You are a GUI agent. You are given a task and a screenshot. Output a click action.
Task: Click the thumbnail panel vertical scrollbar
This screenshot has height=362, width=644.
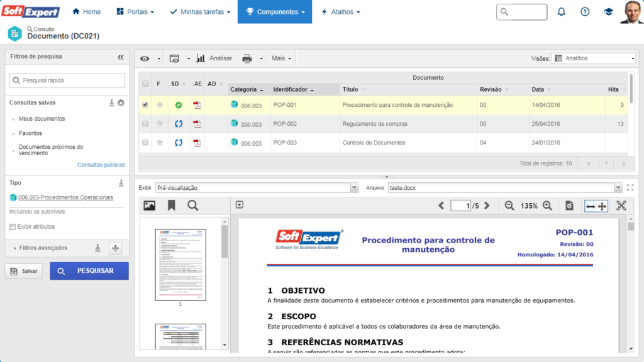[x=225, y=283]
